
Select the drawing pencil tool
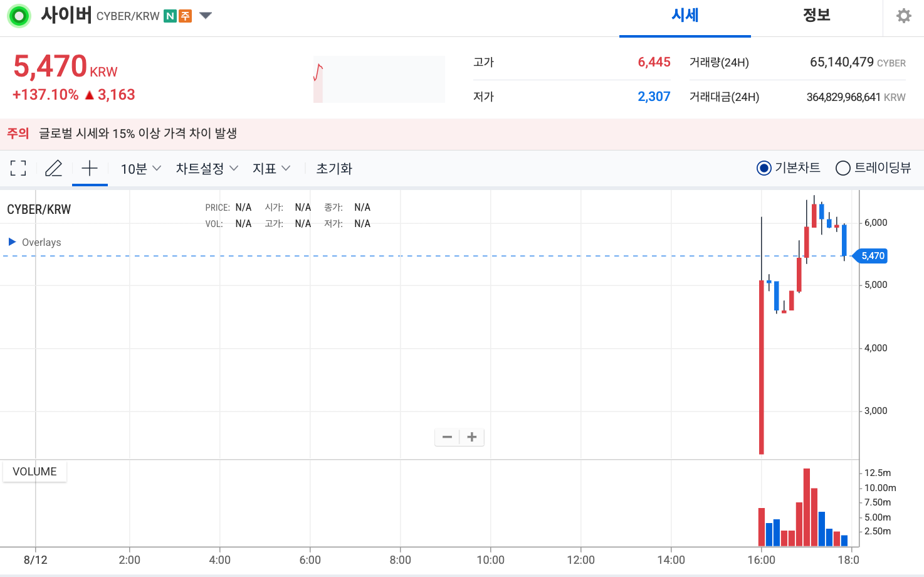click(x=54, y=168)
